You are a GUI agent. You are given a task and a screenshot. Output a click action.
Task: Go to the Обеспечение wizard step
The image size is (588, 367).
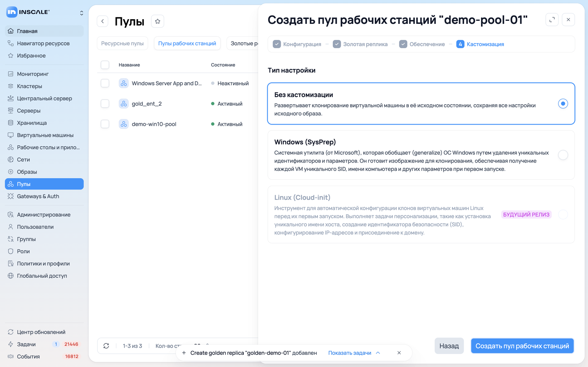tap(422, 44)
